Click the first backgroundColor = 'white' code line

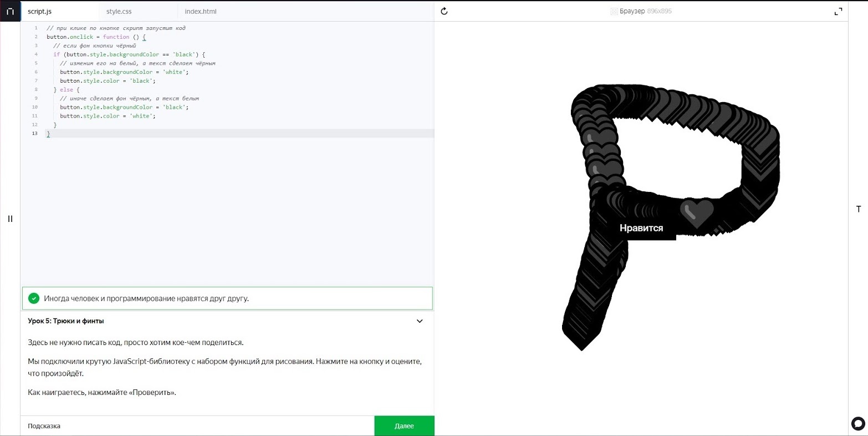(124, 72)
